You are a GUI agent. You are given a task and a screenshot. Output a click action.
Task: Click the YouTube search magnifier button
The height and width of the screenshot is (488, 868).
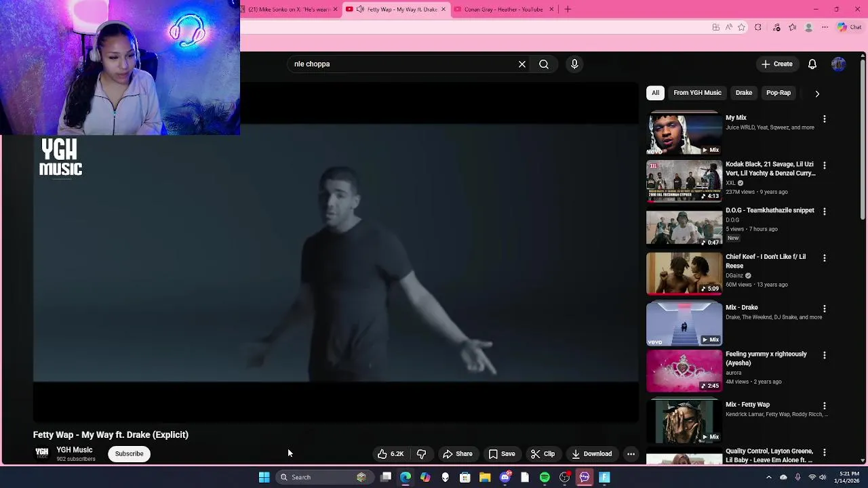[544, 64]
